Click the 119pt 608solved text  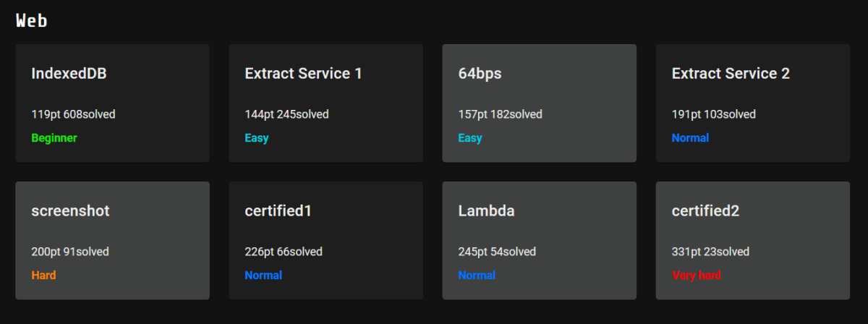pos(73,114)
